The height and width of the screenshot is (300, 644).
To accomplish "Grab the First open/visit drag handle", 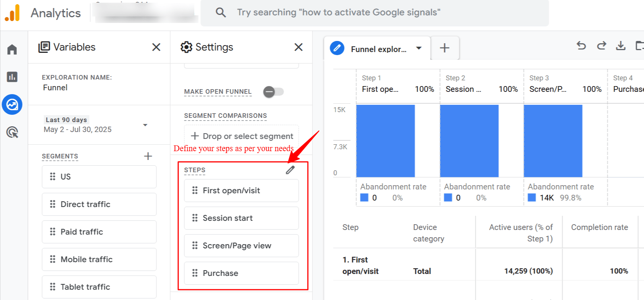I will click(x=195, y=190).
